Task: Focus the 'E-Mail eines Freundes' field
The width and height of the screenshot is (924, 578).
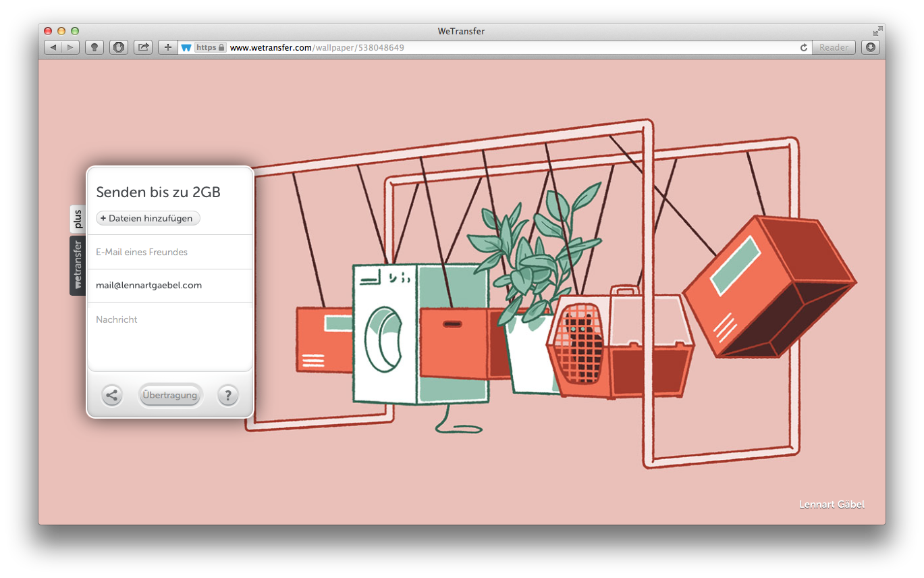Action: point(170,252)
